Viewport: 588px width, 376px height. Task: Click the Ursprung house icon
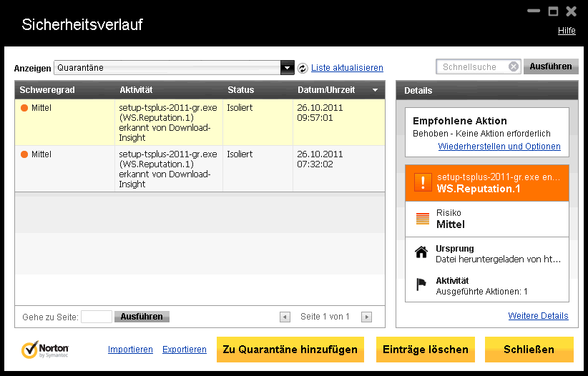coord(422,253)
